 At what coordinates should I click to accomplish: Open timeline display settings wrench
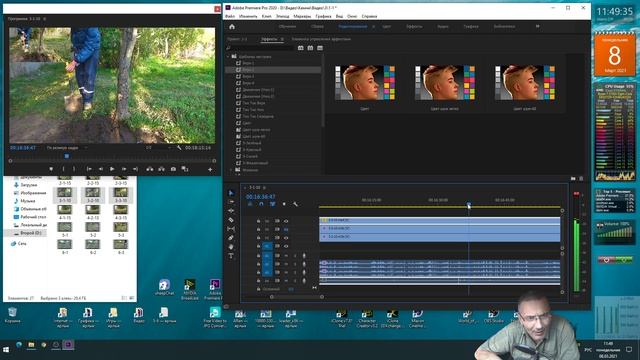pyautogui.click(x=295, y=204)
